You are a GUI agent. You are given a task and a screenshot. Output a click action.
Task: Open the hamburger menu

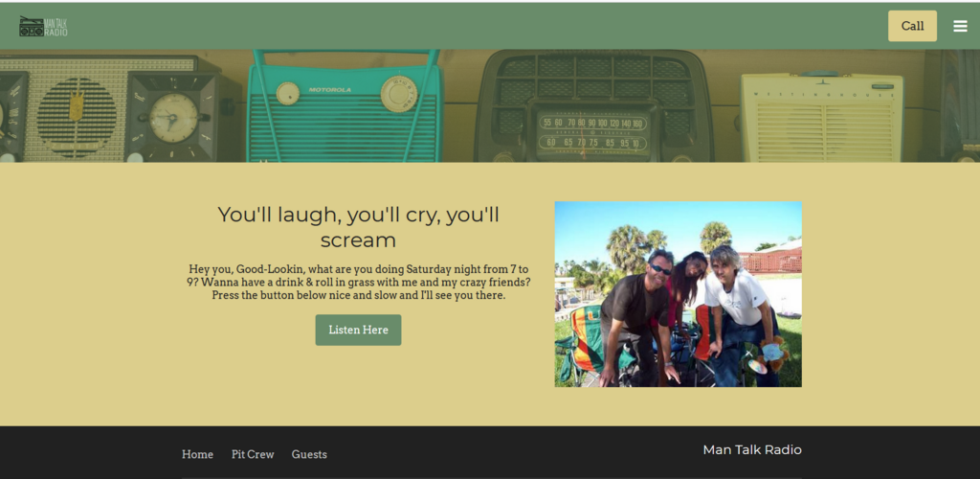[x=960, y=26]
